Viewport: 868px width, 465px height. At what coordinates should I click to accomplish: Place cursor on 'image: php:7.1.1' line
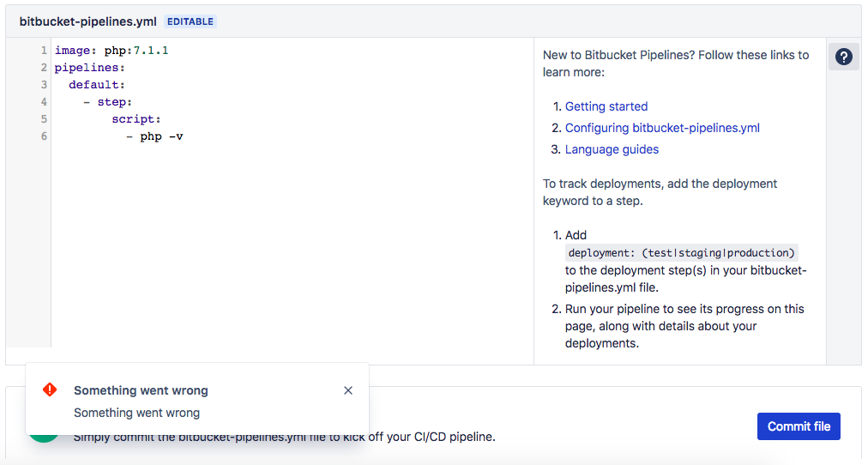pos(112,51)
